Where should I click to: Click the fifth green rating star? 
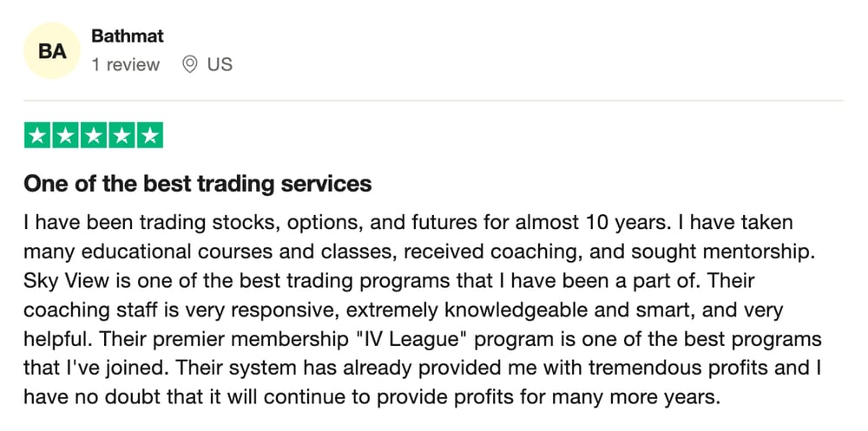pyautogui.click(x=149, y=135)
